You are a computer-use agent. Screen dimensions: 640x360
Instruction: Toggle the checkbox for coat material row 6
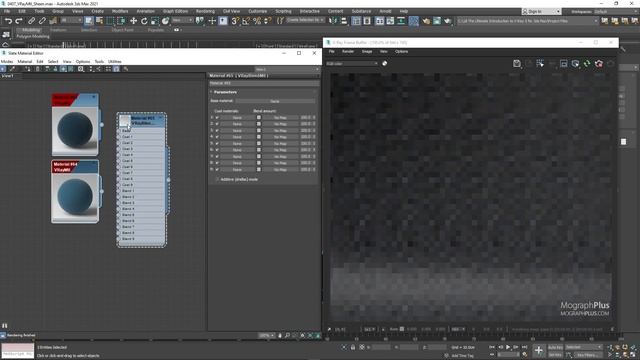click(x=217, y=150)
